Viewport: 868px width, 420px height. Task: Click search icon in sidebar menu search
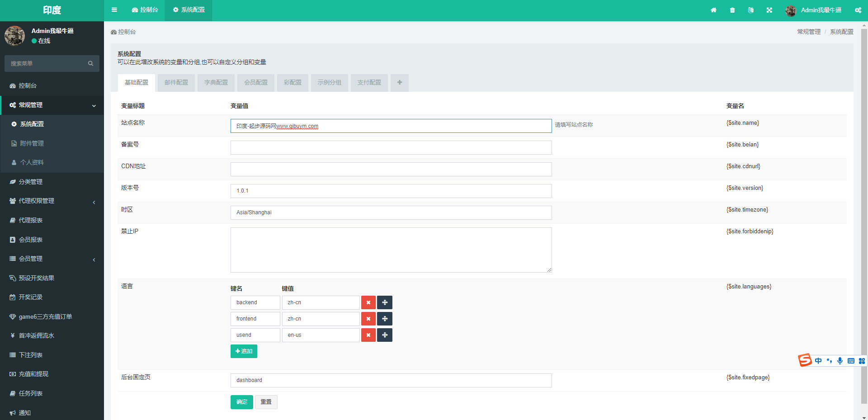point(90,64)
